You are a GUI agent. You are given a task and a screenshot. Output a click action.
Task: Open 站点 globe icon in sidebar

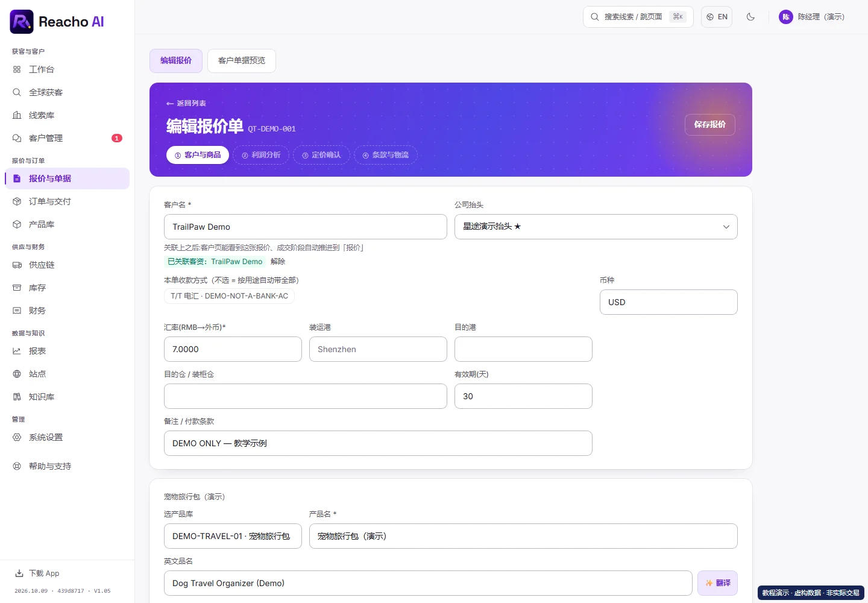click(x=17, y=374)
